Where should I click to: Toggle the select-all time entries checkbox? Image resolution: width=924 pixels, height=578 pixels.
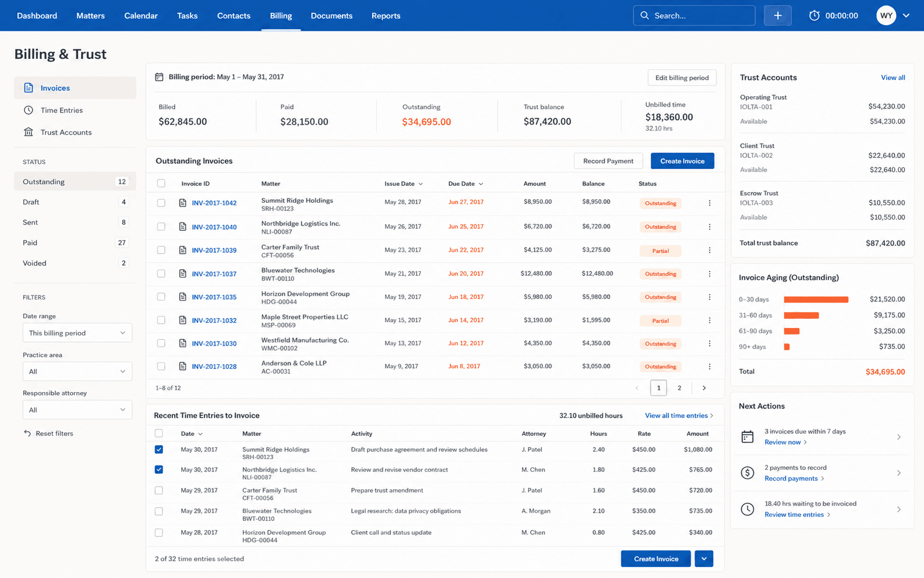158,433
